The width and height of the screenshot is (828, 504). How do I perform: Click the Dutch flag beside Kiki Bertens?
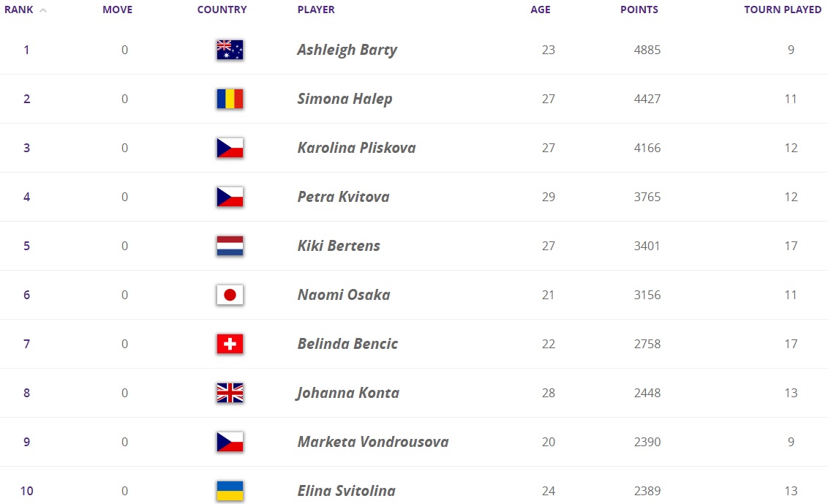tap(230, 246)
